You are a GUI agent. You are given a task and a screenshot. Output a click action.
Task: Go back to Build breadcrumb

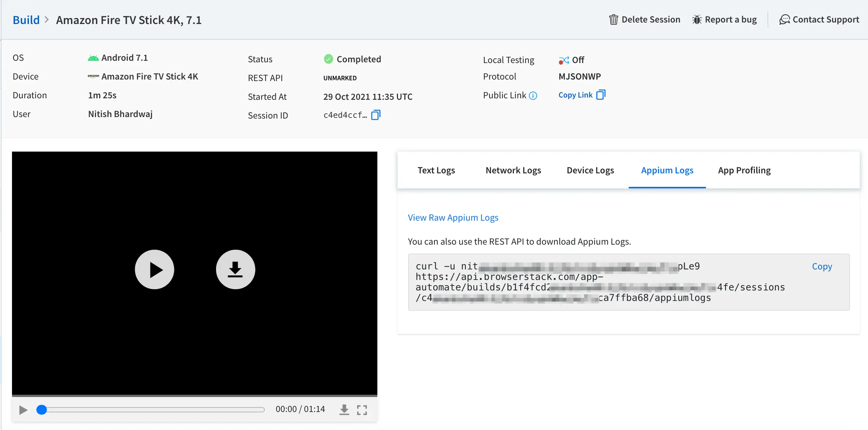pos(26,20)
